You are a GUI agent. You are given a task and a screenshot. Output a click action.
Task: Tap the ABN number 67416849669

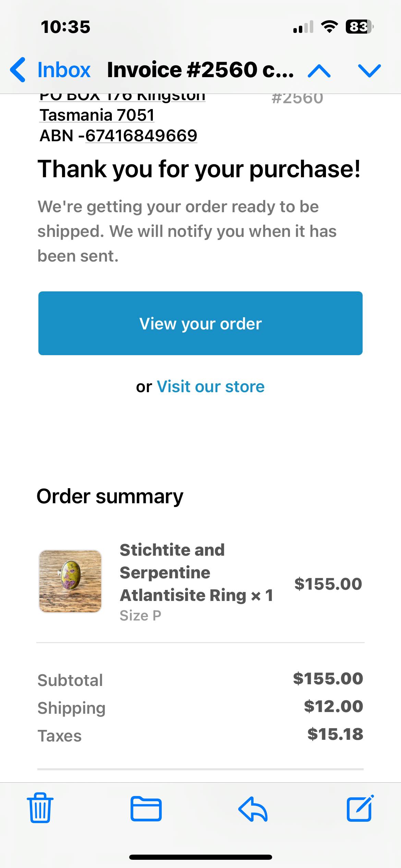pyautogui.click(x=141, y=136)
